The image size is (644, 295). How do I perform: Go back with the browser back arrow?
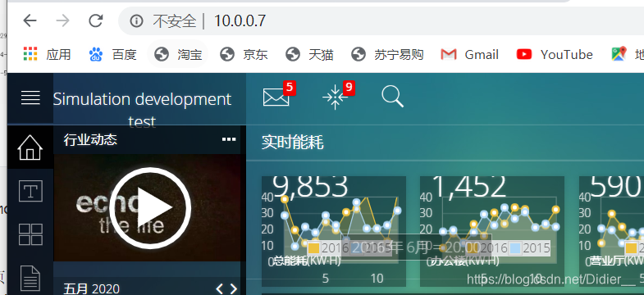(30, 20)
